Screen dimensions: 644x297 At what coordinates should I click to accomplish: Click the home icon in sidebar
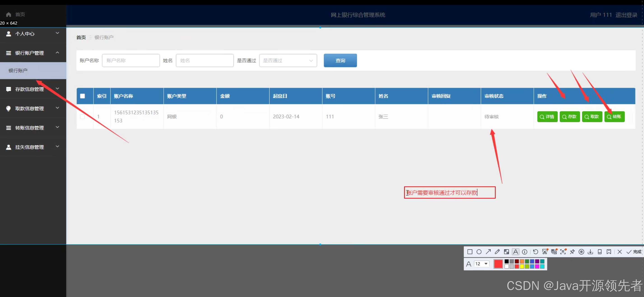(9, 14)
